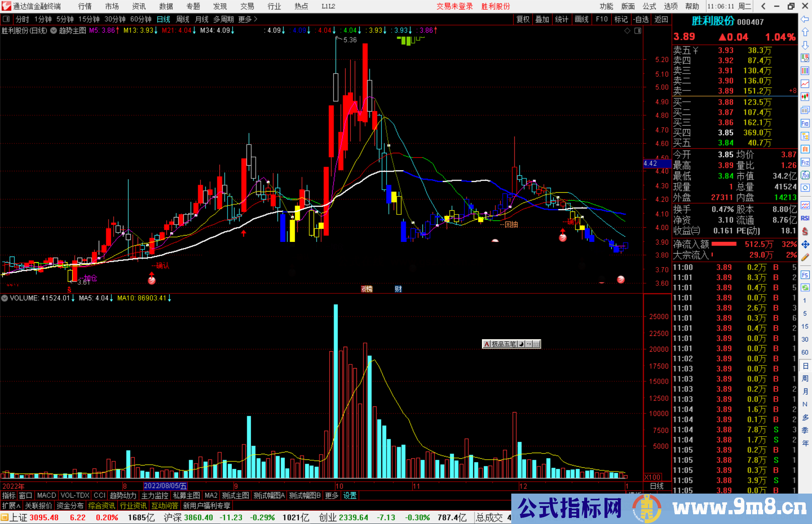Expand 更多 timeframe options
This screenshot has height=524, width=812.
pyautogui.click(x=247, y=19)
